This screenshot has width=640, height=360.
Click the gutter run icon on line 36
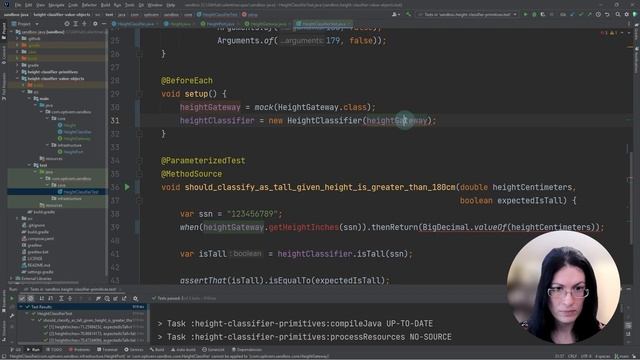(x=127, y=187)
